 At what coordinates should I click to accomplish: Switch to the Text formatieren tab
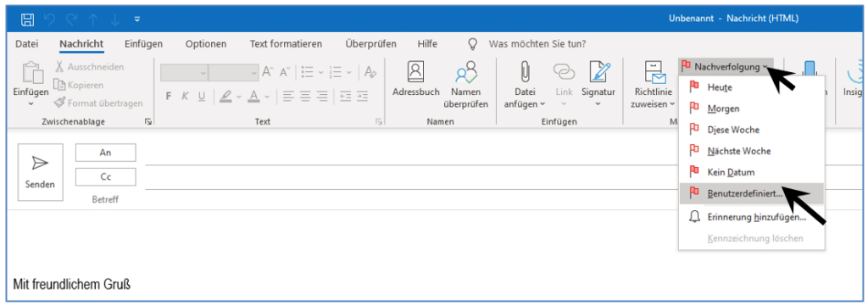coord(286,44)
